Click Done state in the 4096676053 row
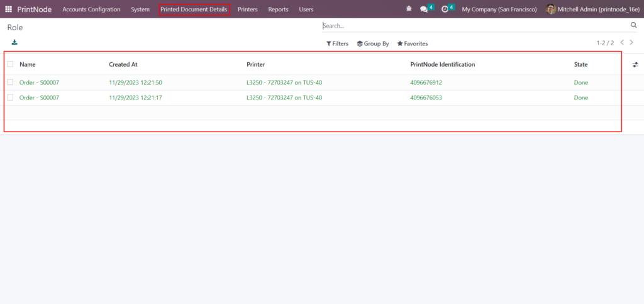 coord(580,98)
